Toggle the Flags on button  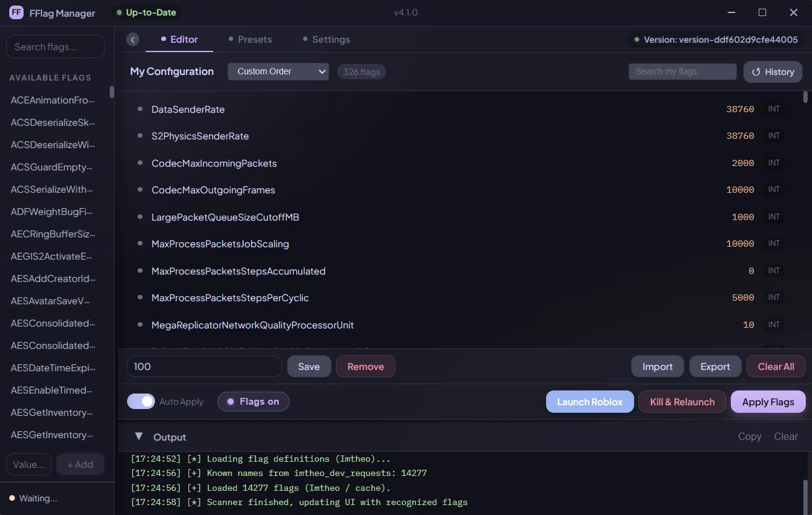(253, 402)
